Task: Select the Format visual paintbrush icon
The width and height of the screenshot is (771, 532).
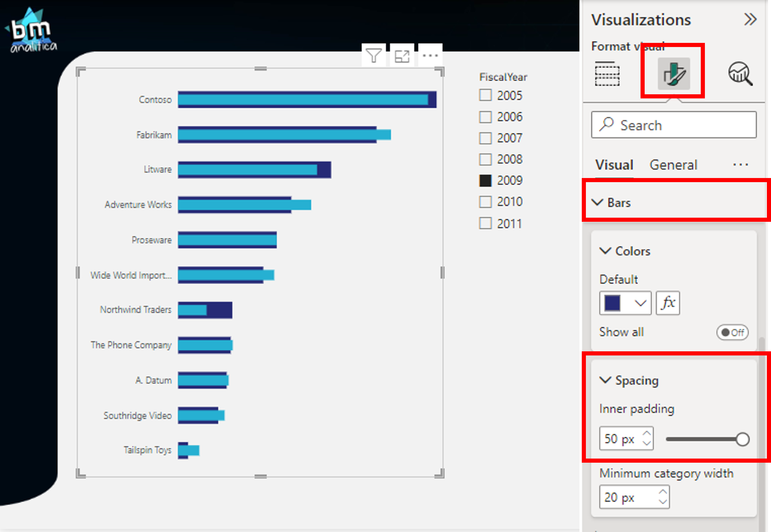Action: point(674,73)
